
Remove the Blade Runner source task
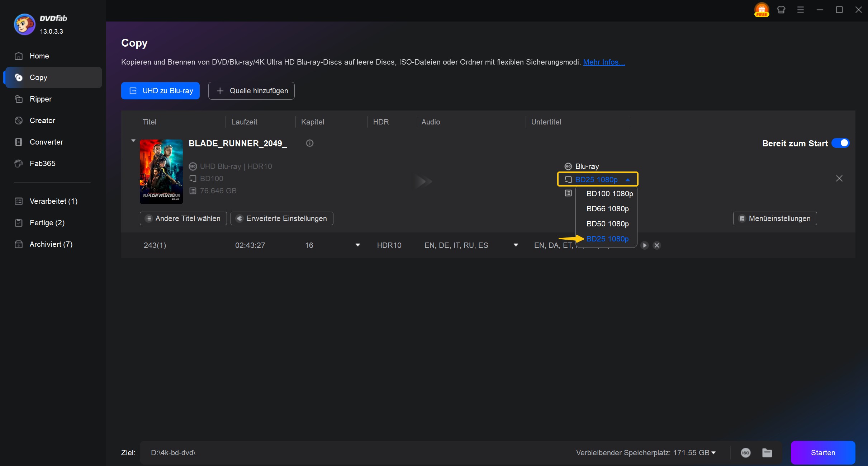pos(839,178)
